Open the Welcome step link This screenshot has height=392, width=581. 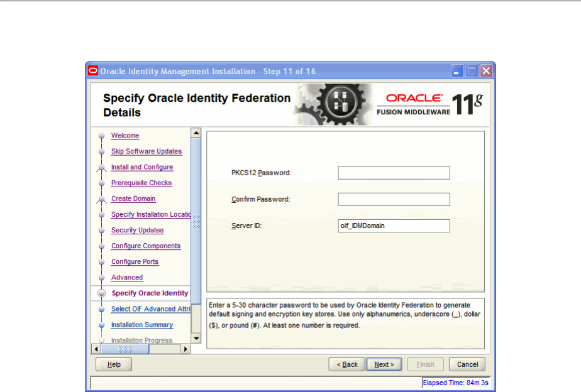(x=125, y=136)
